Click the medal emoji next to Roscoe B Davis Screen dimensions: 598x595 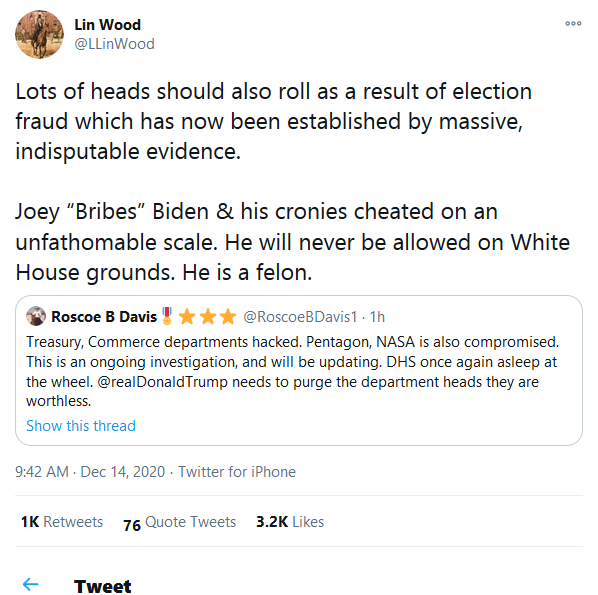coord(167,316)
